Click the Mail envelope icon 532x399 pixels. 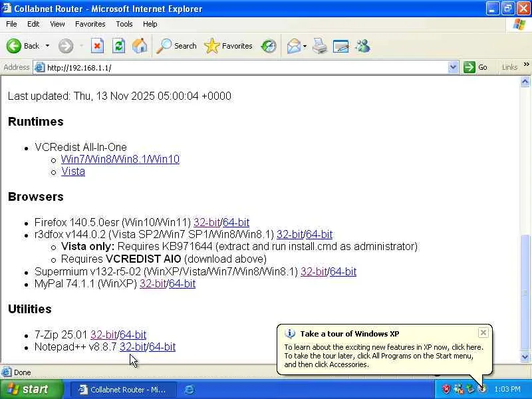click(293, 46)
